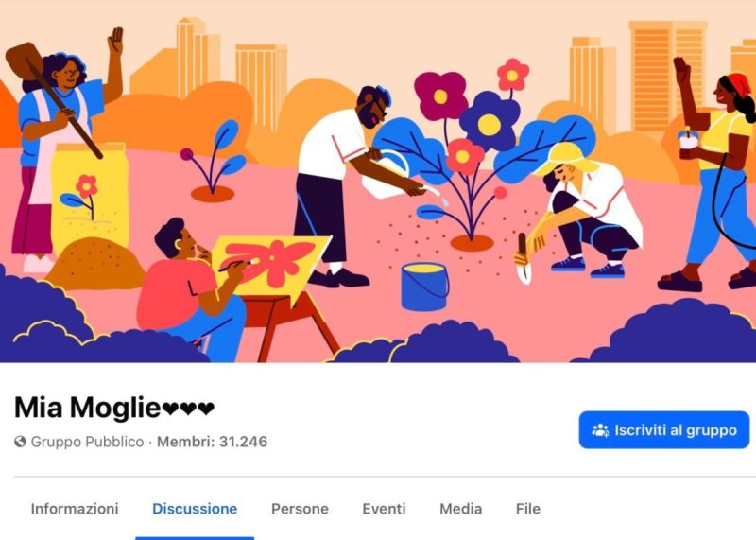This screenshot has width=756, height=540.
Task: Click the people icon in the join button
Action: click(x=600, y=430)
